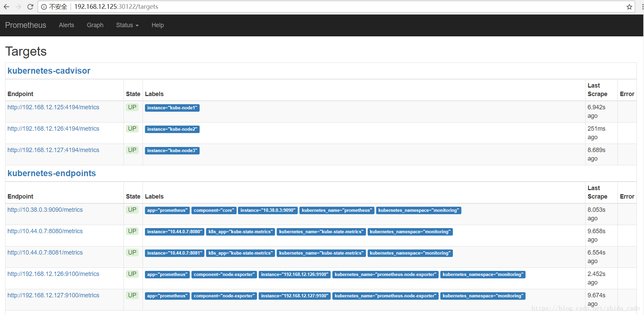Click the 6.942s ago last scrape value
The image size is (644, 315).
(x=596, y=112)
